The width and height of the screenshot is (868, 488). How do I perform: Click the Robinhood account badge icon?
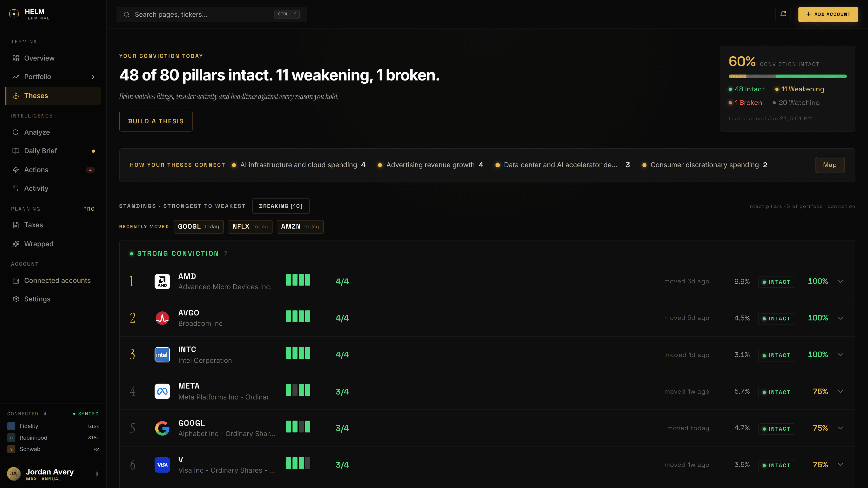point(11,438)
